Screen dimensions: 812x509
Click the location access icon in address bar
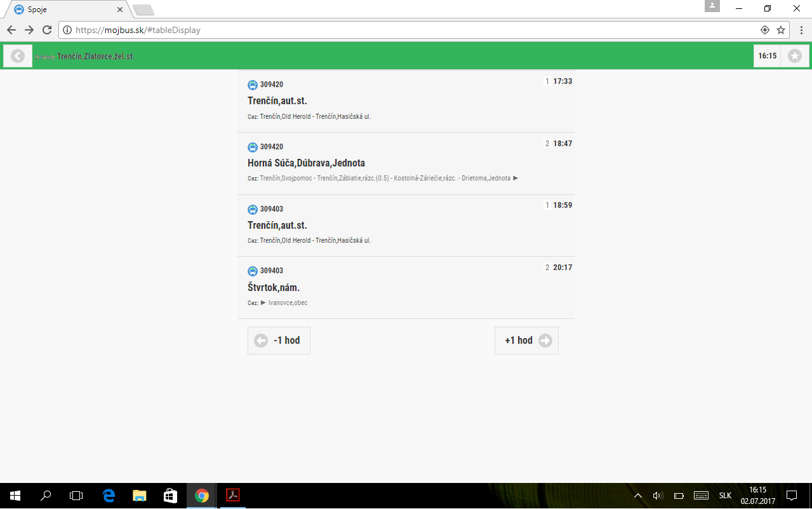tap(765, 30)
